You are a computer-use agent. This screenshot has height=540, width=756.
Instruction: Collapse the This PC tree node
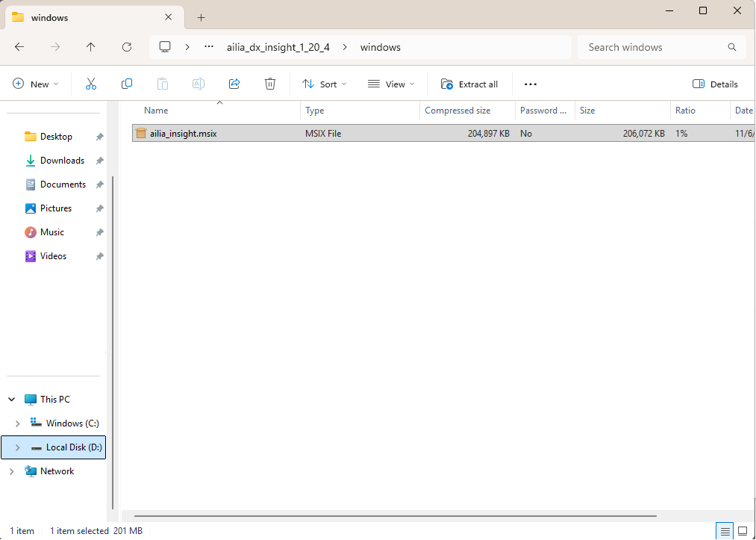(x=12, y=400)
